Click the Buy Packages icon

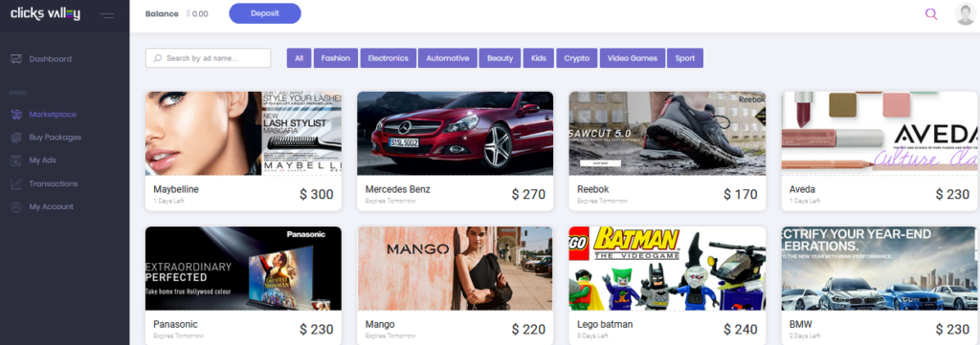(x=16, y=138)
